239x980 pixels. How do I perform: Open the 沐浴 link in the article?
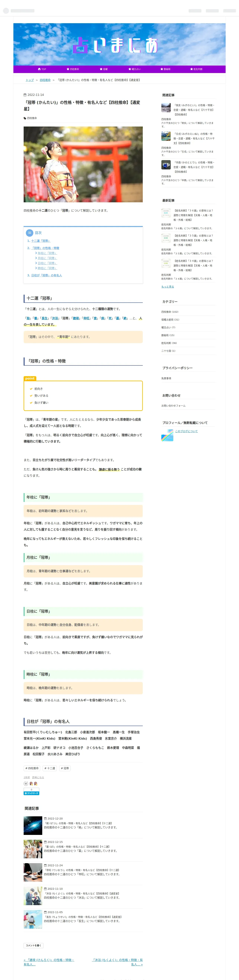point(55,318)
